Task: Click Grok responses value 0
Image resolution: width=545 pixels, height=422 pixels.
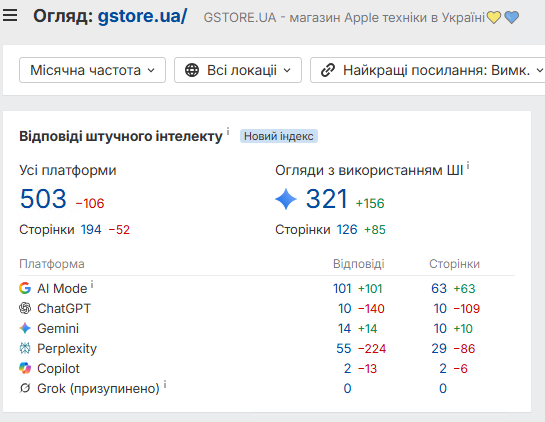Action: click(x=348, y=388)
